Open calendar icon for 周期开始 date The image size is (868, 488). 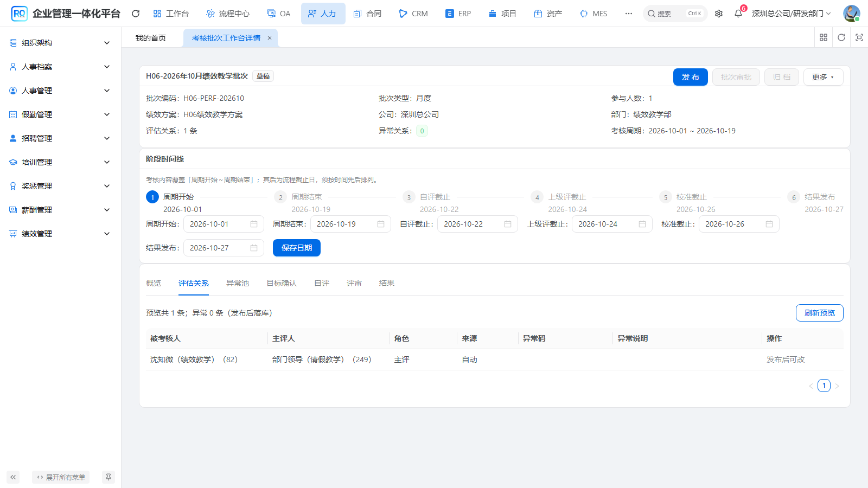[254, 224]
